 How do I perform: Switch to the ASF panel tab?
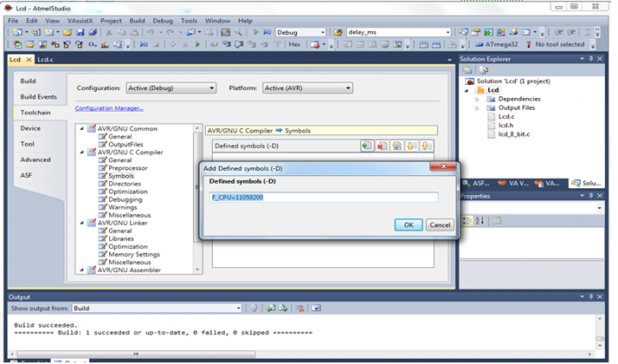coord(476,183)
